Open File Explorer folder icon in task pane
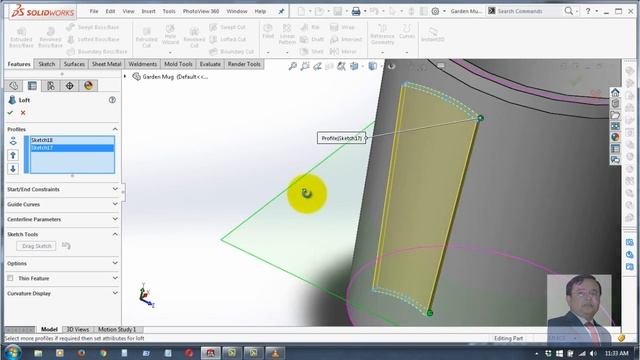The image size is (640, 360). coord(615,115)
